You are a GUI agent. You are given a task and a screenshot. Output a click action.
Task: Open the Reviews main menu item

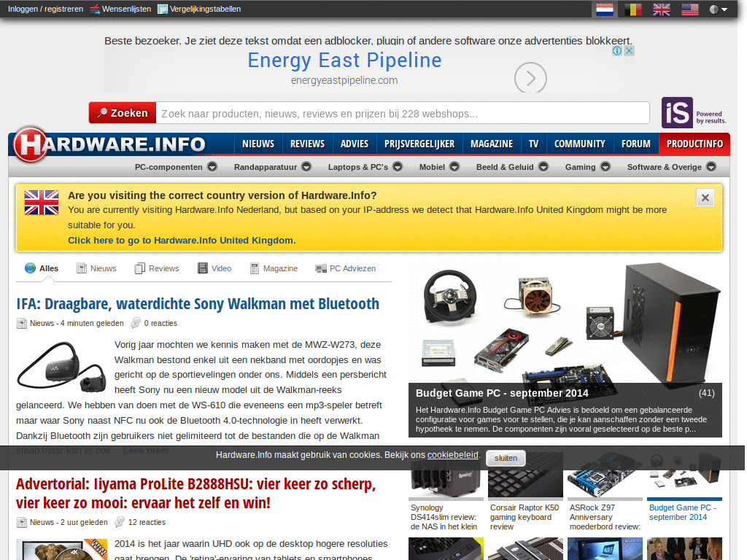[307, 144]
